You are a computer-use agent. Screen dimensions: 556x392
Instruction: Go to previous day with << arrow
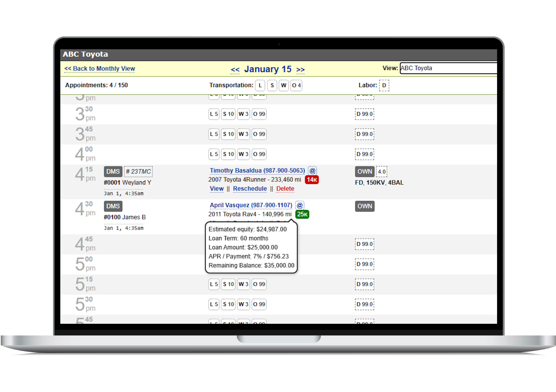coord(235,70)
